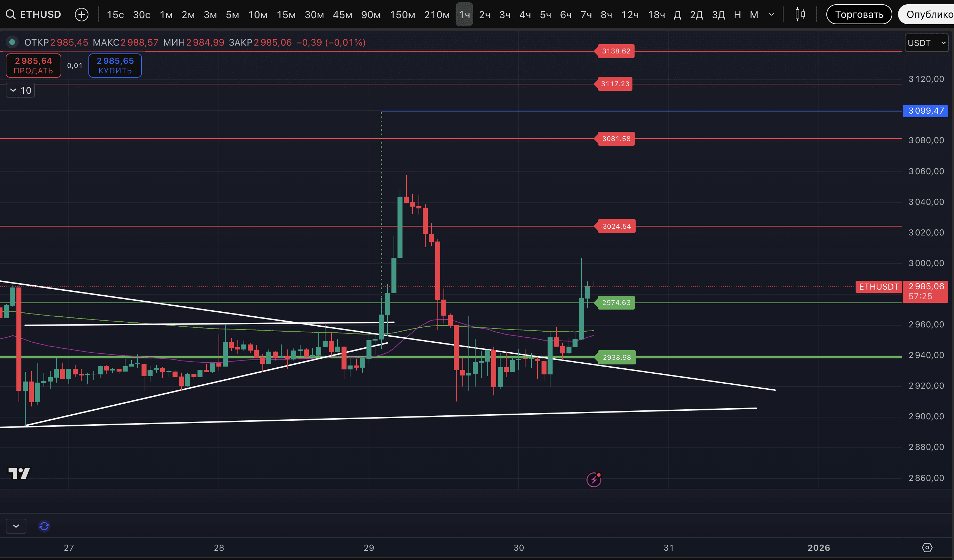Select the daily Д timeframe

677,15
